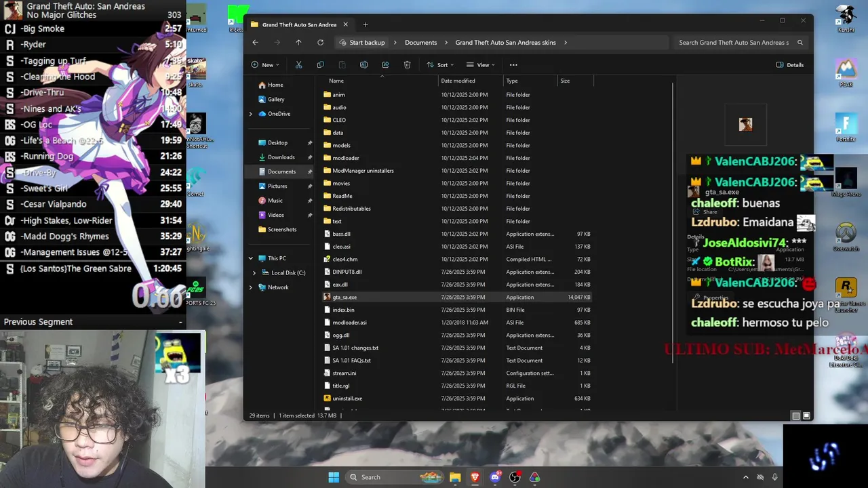This screenshot has height=488, width=868.
Task: Click the preview thumbnail in Details pane
Action: pos(745,124)
